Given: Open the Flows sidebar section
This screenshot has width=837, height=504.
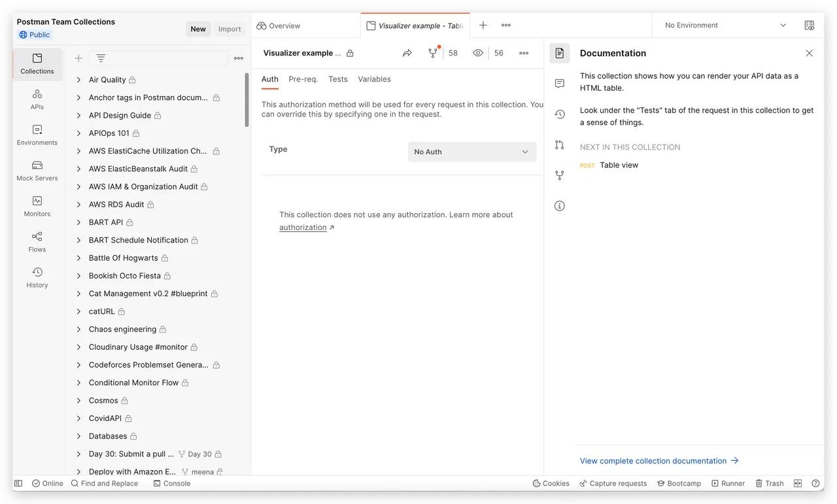Looking at the screenshot, I should pos(37,242).
